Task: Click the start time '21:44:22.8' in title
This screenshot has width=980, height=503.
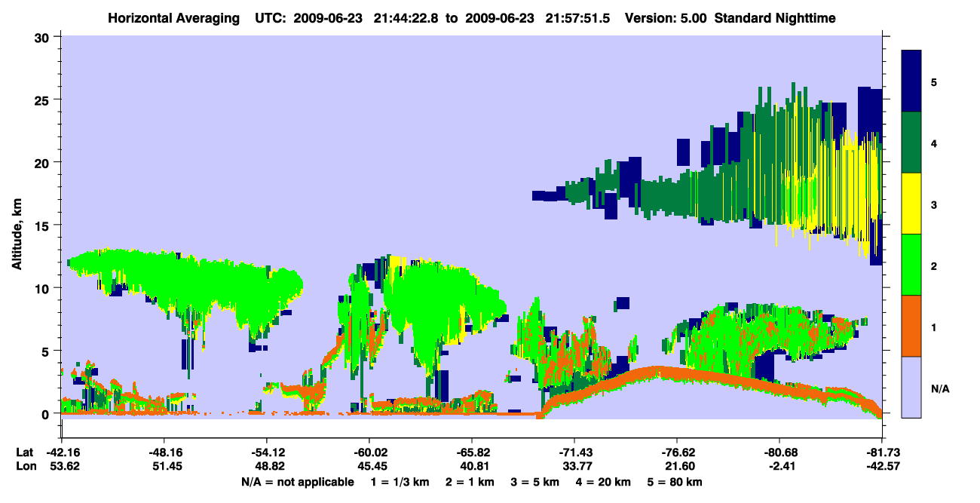Action: (407, 17)
